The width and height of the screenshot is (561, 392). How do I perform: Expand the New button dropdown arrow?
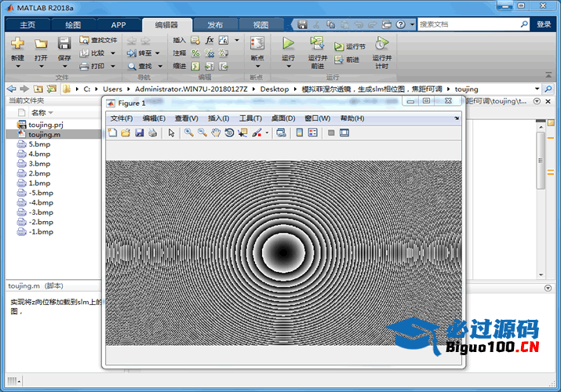coord(17,67)
